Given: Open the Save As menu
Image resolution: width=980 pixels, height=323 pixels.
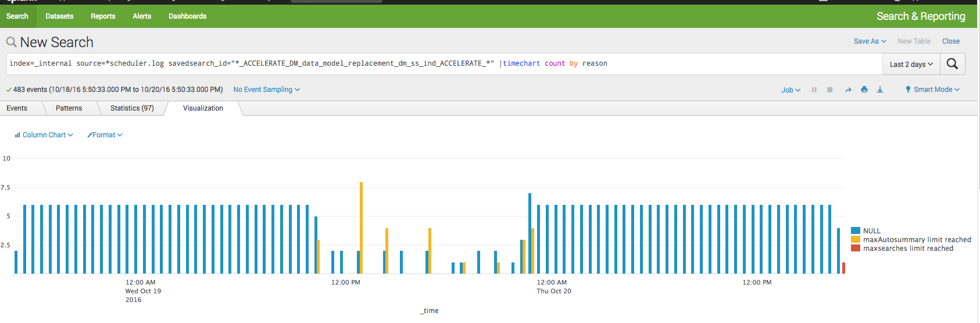Looking at the screenshot, I should 870,41.
